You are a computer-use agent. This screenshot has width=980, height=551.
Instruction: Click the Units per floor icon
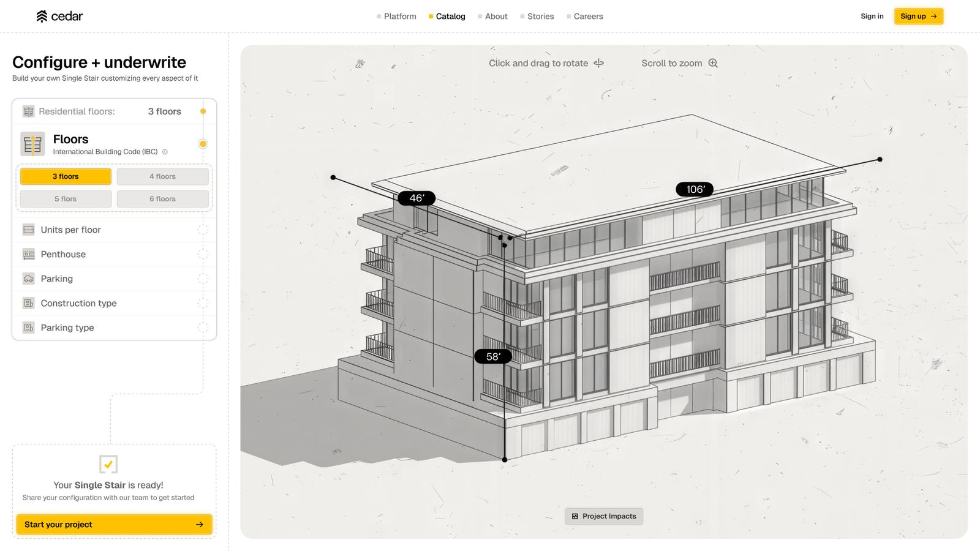[x=29, y=230]
